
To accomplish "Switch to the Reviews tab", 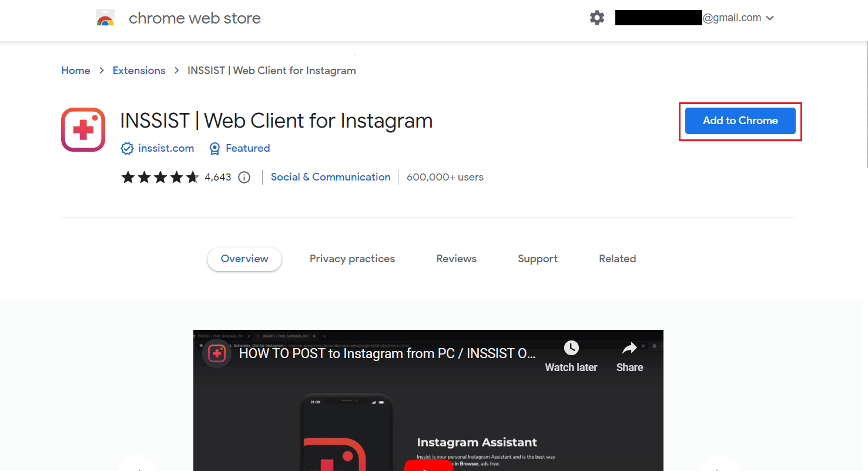I will click(x=456, y=259).
